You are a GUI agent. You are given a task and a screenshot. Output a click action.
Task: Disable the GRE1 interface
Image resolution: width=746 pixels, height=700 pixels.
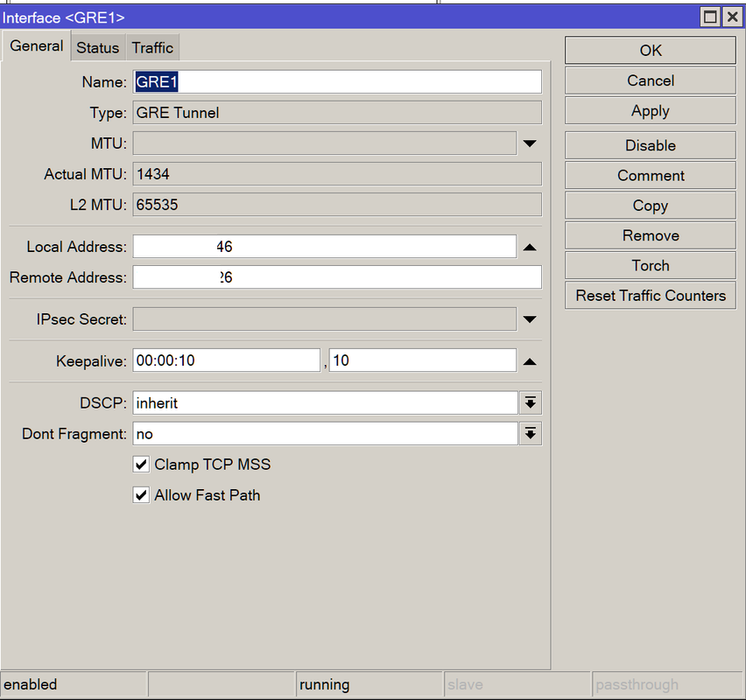point(651,145)
